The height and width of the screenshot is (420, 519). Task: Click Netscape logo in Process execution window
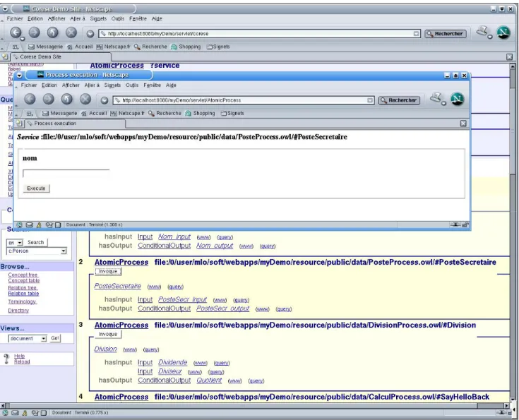tap(457, 99)
